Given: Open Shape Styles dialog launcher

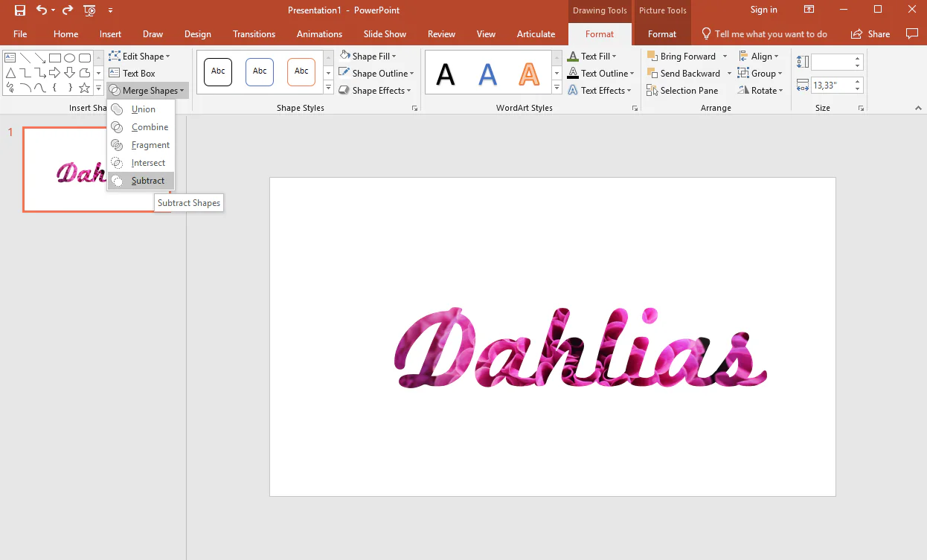Looking at the screenshot, I should (414, 109).
